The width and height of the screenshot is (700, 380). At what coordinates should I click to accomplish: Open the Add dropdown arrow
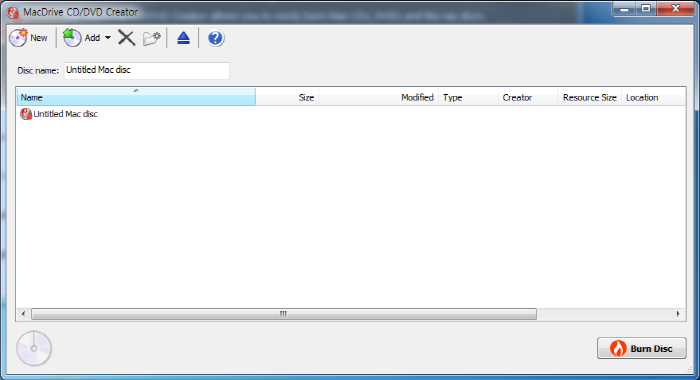click(108, 38)
